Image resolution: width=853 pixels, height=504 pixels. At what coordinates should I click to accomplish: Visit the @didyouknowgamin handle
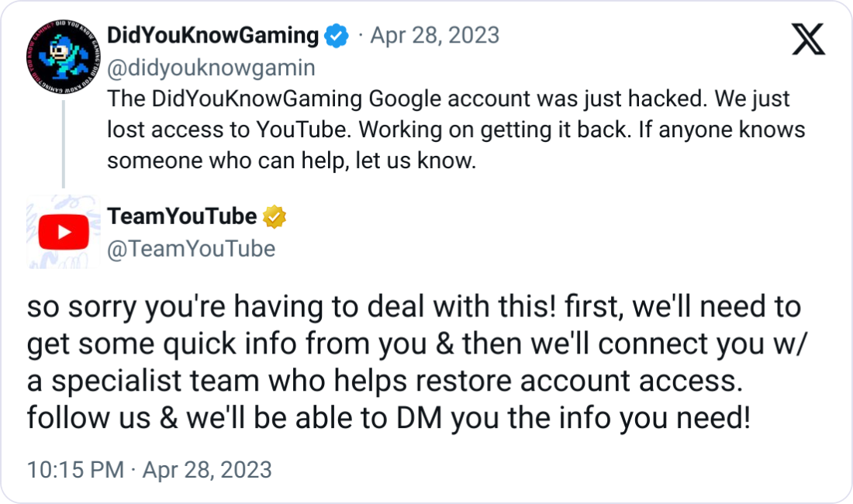tap(211, 68)
